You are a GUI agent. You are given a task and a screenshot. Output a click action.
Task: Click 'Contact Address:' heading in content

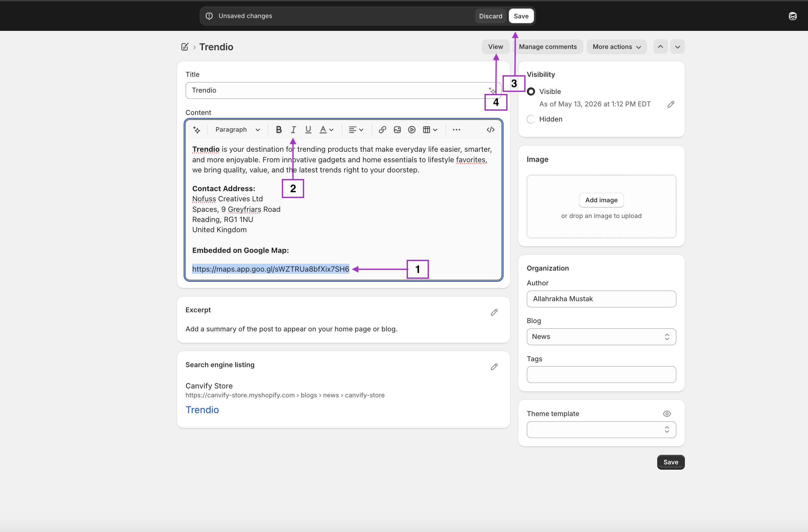[224, 189]
